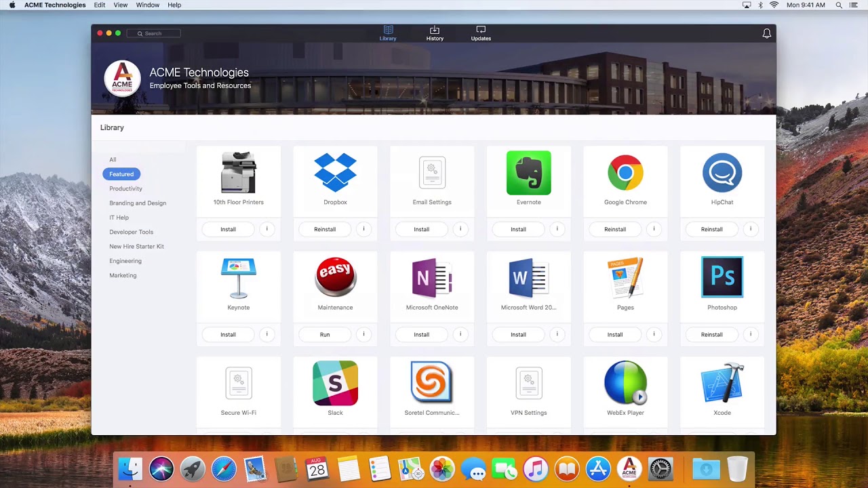The width and height of the screenshot is (868, 488).
Task: Switch to the History tab
Action: [x=435, y=33]
